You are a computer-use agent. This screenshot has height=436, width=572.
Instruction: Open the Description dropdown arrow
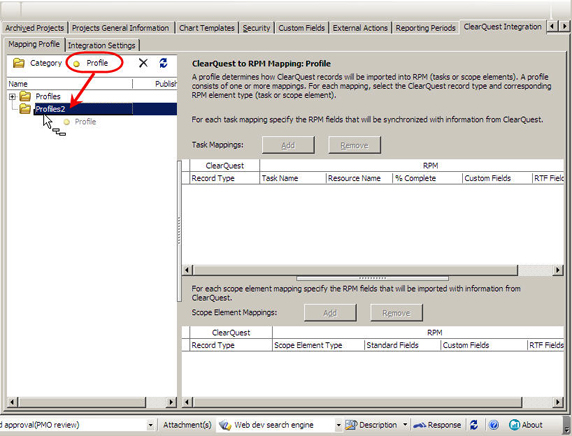point(405,425)
